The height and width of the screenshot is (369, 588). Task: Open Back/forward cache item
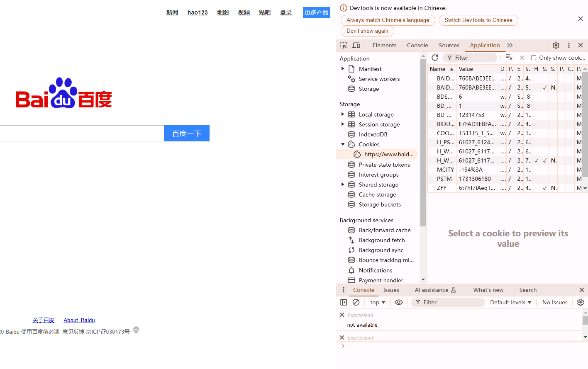(x=385, y=230)
